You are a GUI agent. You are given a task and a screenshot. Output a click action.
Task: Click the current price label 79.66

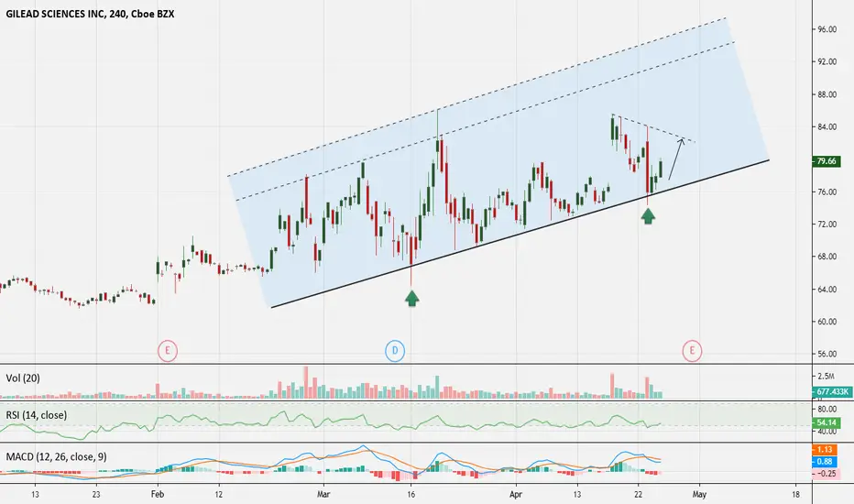pos(826,161)
